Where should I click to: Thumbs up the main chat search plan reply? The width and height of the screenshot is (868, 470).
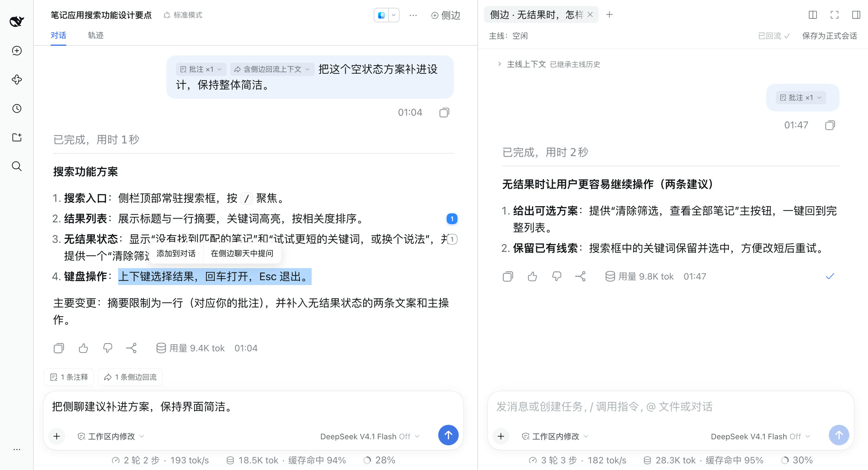83,348
